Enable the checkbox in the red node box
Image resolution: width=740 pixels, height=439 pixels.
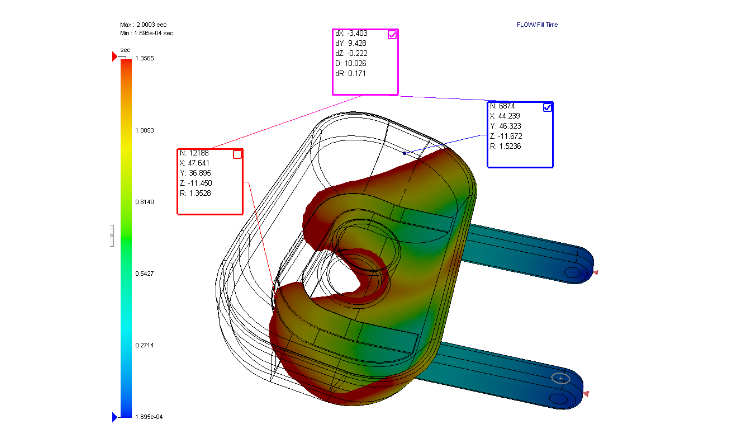tap(237, 154)
